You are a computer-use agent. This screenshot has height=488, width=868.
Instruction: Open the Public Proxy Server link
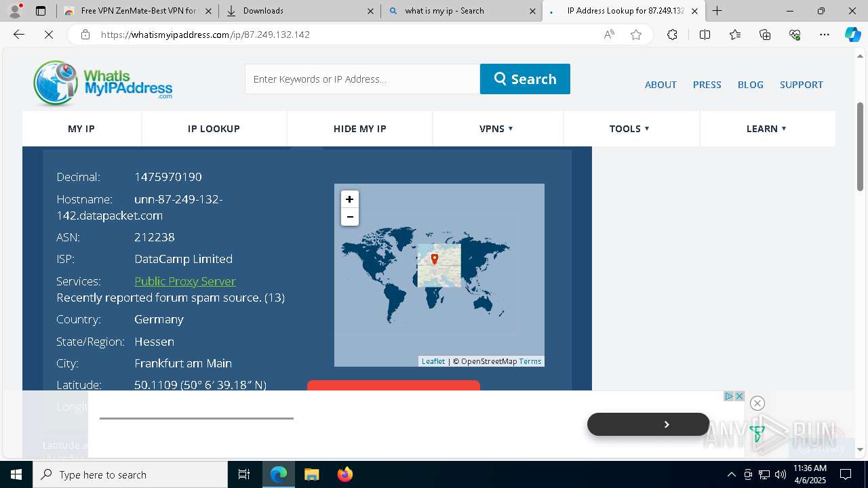point(185,281)
